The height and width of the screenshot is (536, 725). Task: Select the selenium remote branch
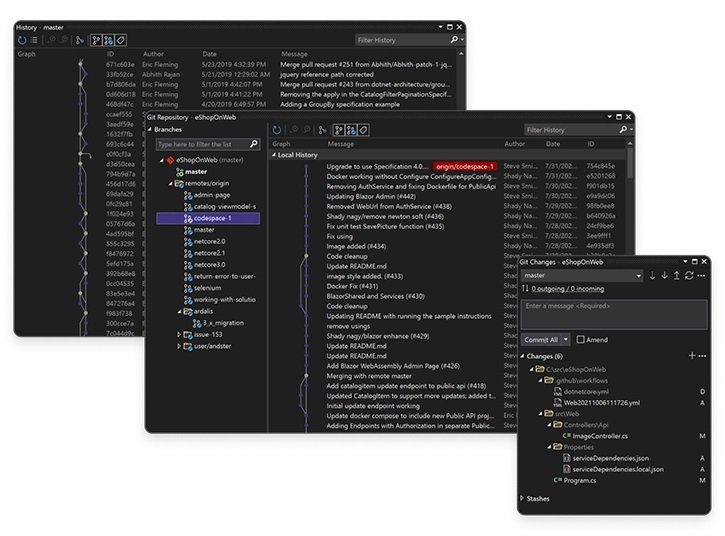point(207,288)
